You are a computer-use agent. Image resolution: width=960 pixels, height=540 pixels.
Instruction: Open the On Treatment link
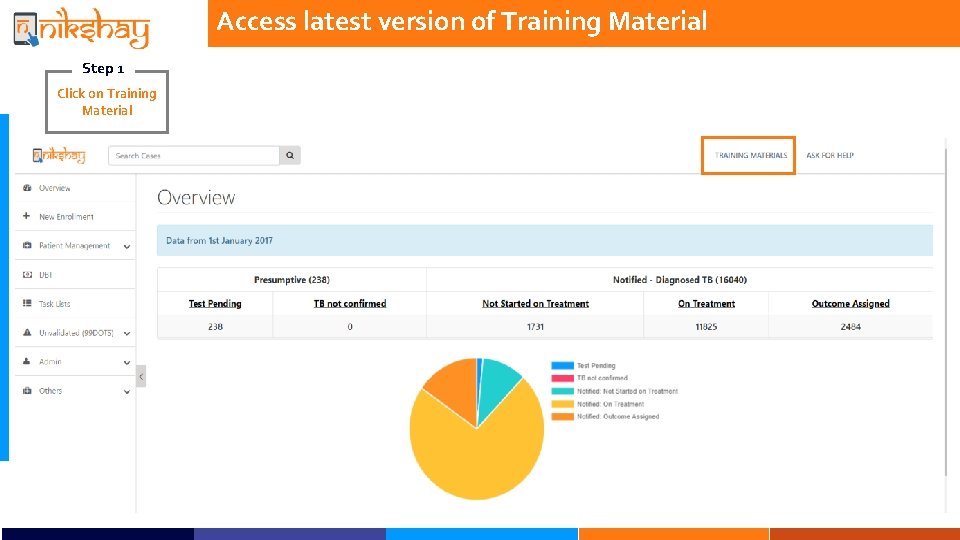[706, 304]
